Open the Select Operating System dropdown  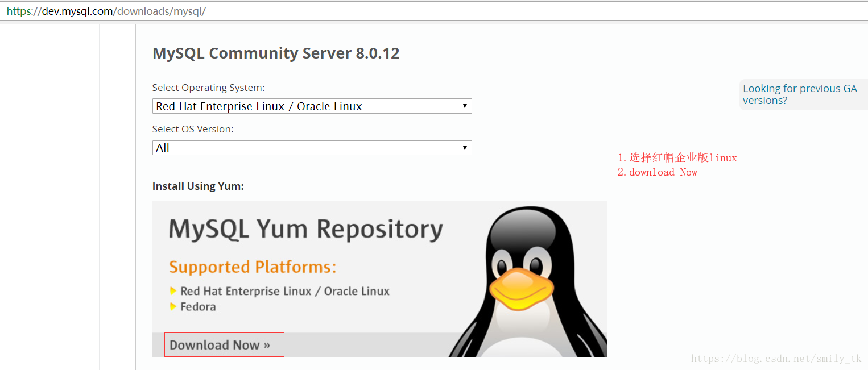pyautogui.click(x=312, y=106)
